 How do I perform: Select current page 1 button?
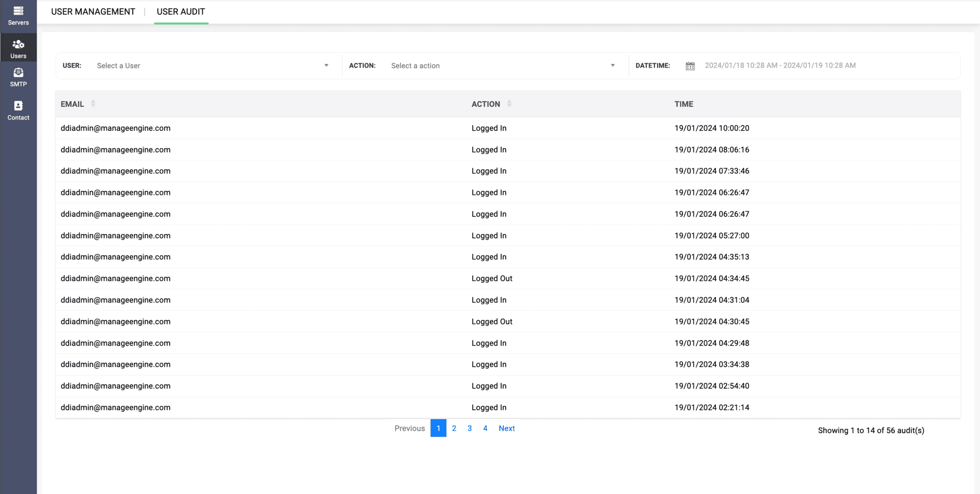pyautogui.click(x=439, y=428)
